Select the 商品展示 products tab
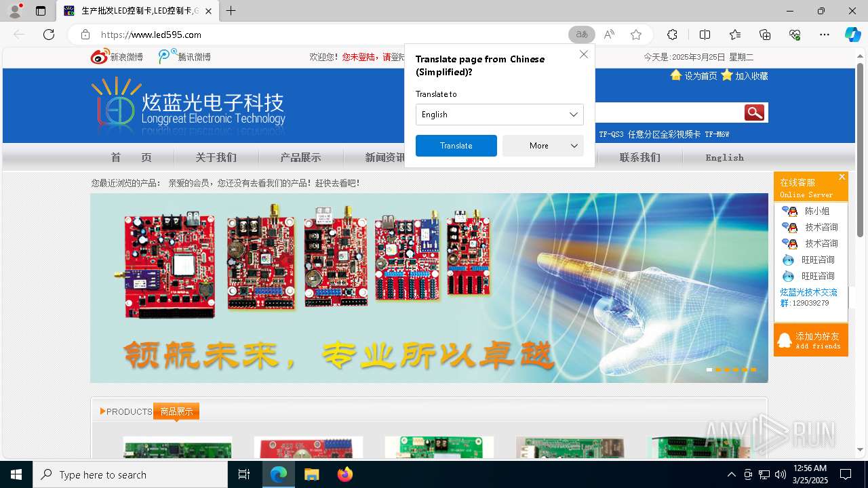Viewport: 868px width, 488px height. (176, 411)
